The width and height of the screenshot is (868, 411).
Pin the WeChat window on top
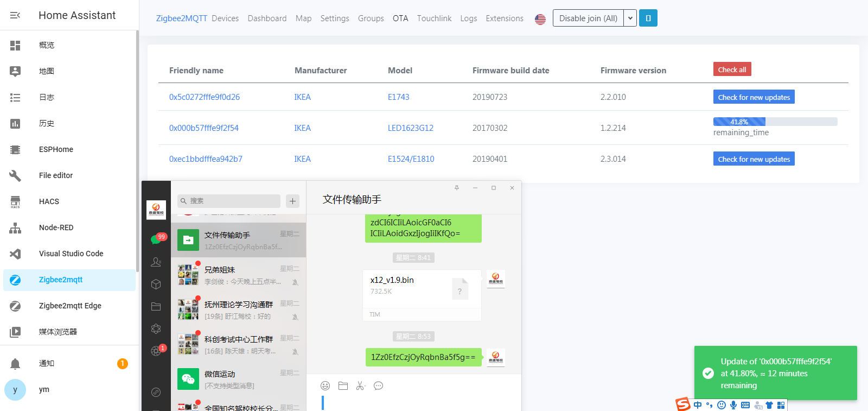coord(457,188)
